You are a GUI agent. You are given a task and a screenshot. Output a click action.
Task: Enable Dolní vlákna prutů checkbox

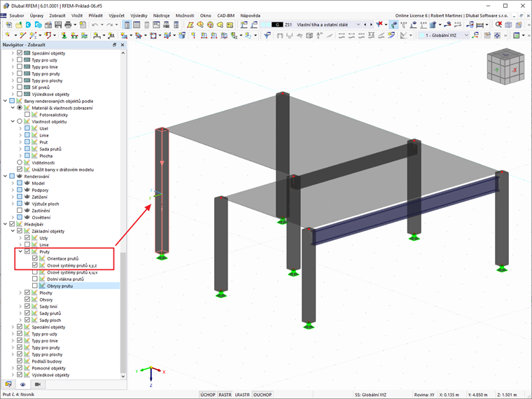coord(35,279)
